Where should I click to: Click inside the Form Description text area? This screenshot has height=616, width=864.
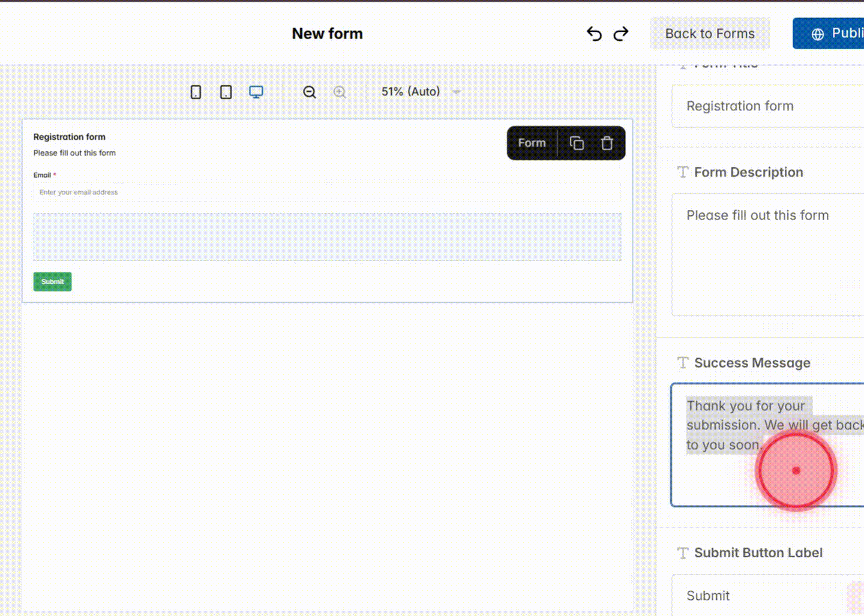768,252
